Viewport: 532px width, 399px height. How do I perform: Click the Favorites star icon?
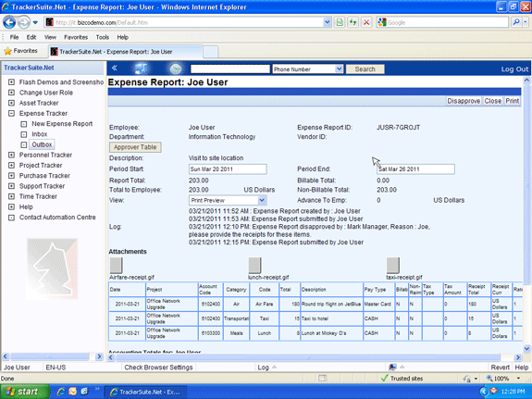click(7, 51)
